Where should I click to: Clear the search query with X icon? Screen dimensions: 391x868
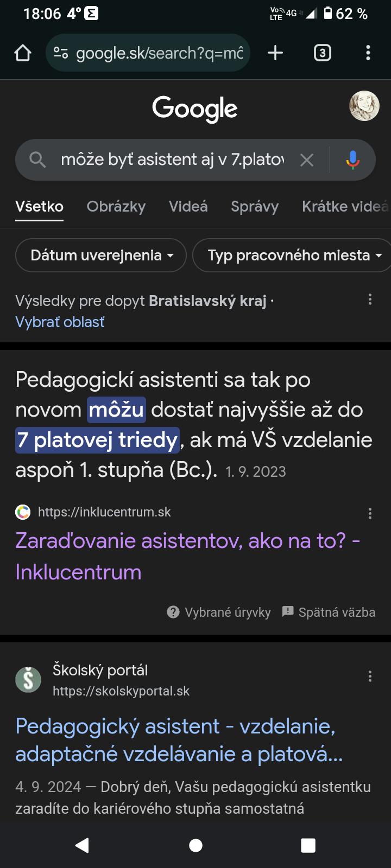pos(307,159)
